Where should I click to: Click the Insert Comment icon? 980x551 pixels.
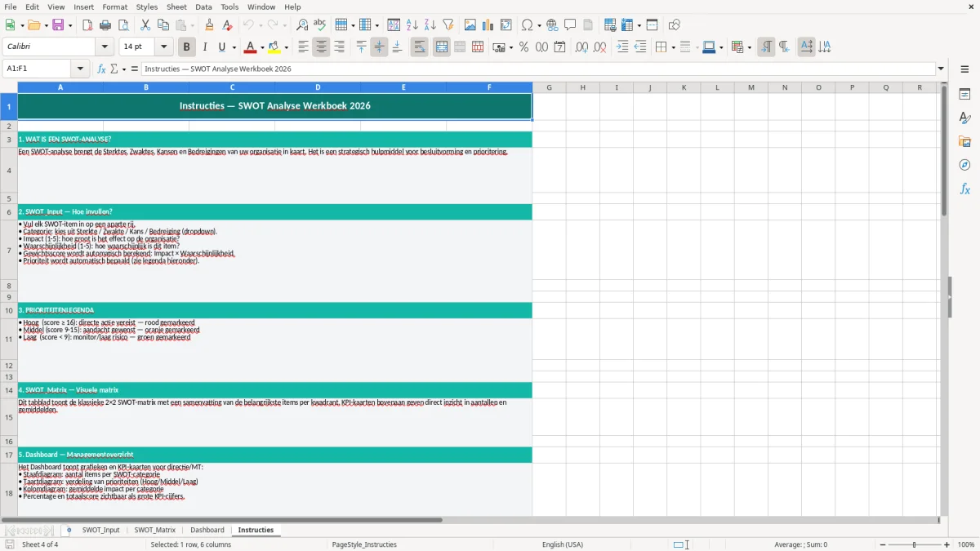pyautogui.click(x=570, y=25)
